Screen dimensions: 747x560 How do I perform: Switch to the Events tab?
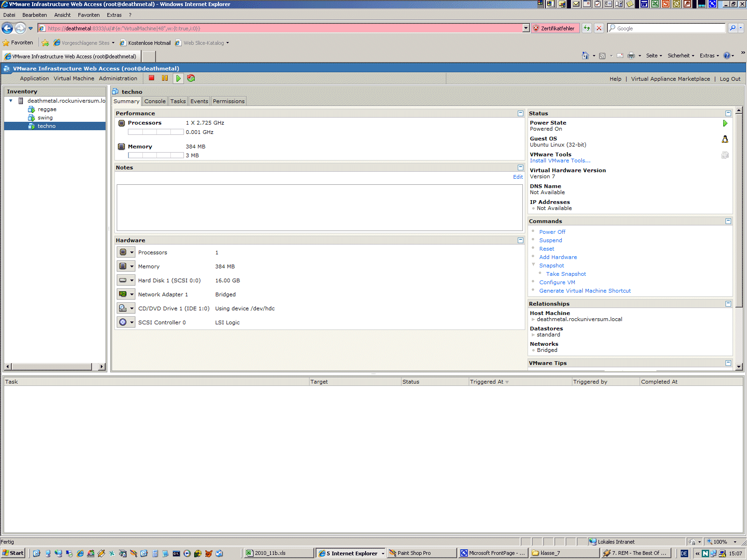coord(199,101)
